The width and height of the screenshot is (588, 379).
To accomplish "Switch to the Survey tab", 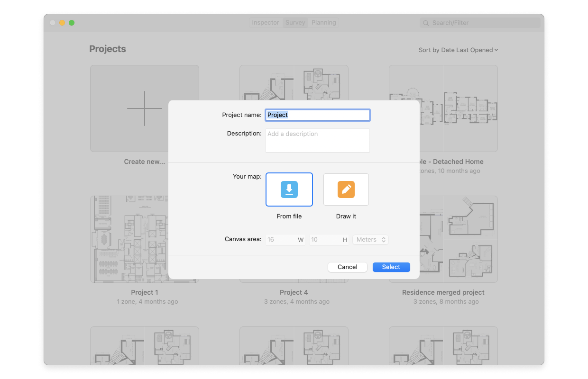I will coord(295,23).
